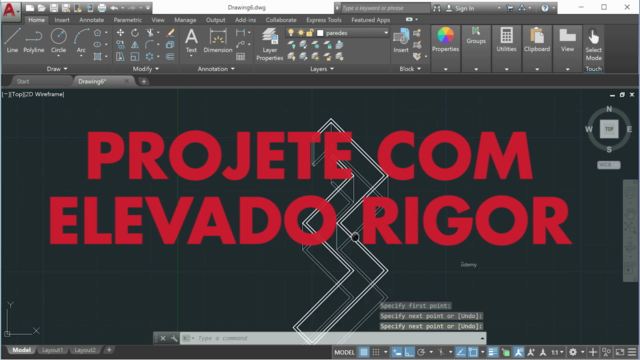This screenshot has width=640, height=360.
Task: Click the Trim scissors icon
Action: point(150,33)
